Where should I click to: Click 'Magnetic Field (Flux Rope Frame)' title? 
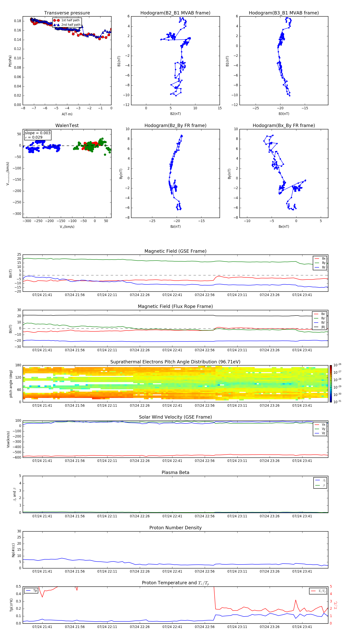pyautogui.click(x=175, y=307)
